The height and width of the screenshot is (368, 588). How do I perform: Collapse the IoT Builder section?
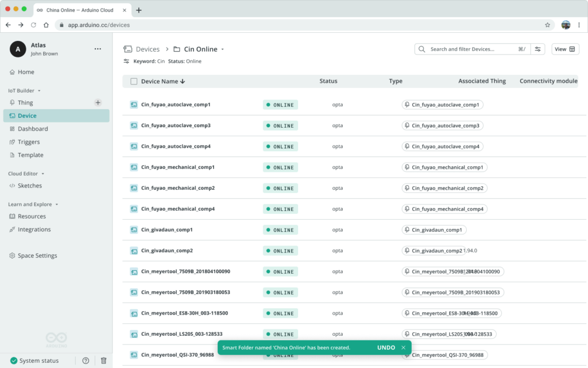click(x=39, y=91)
